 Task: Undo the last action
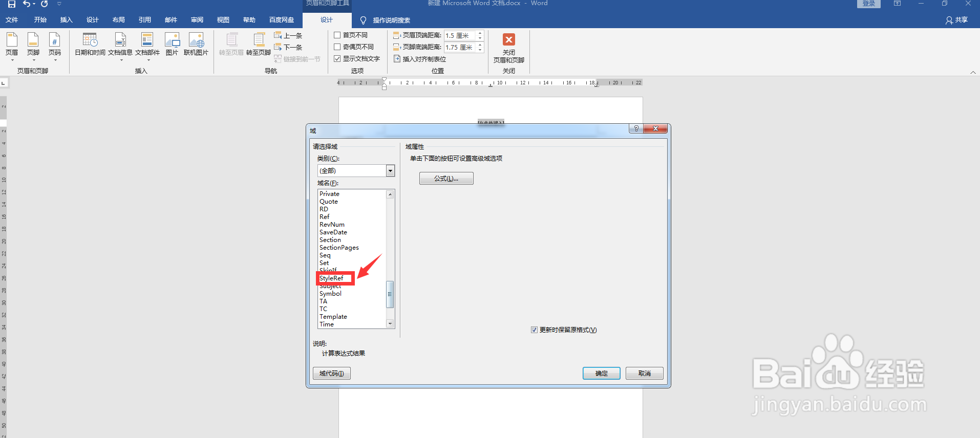tap(26, 4)
